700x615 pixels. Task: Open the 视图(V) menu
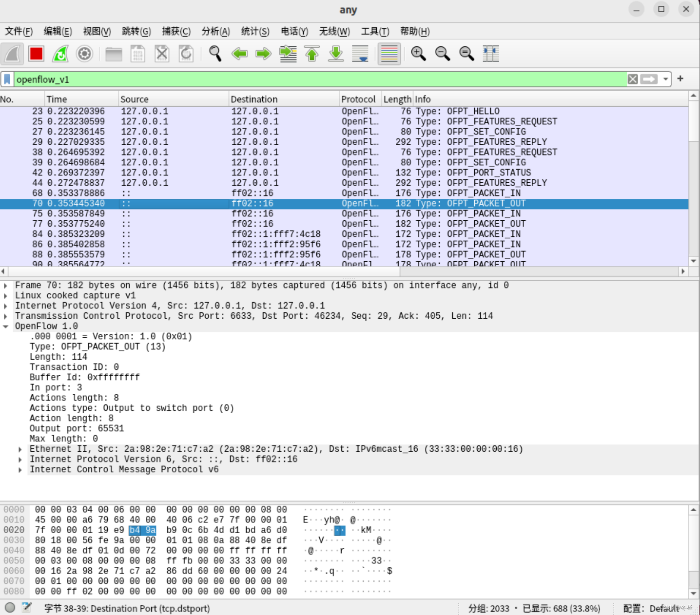pyautogui.click(x=97, y=31)
